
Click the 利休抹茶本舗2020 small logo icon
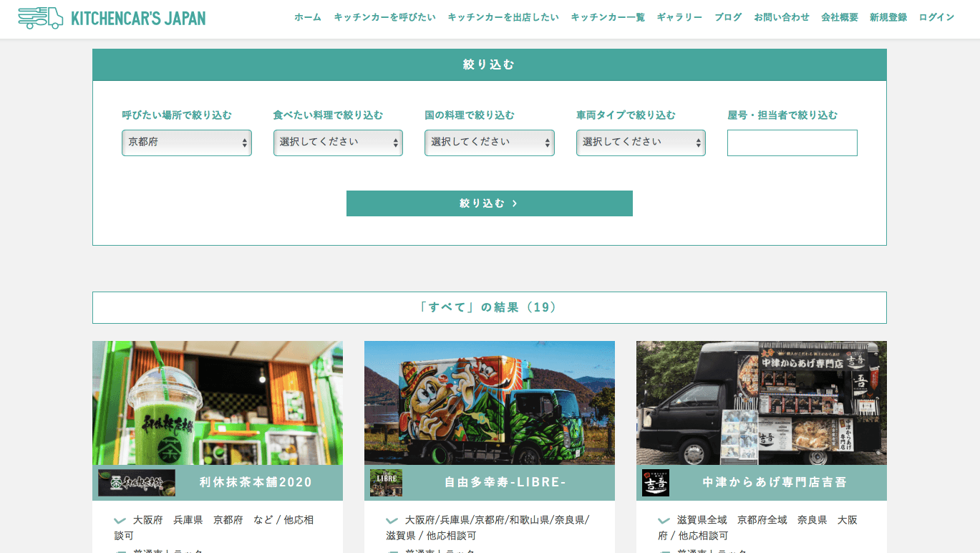(x=137, y=483)
